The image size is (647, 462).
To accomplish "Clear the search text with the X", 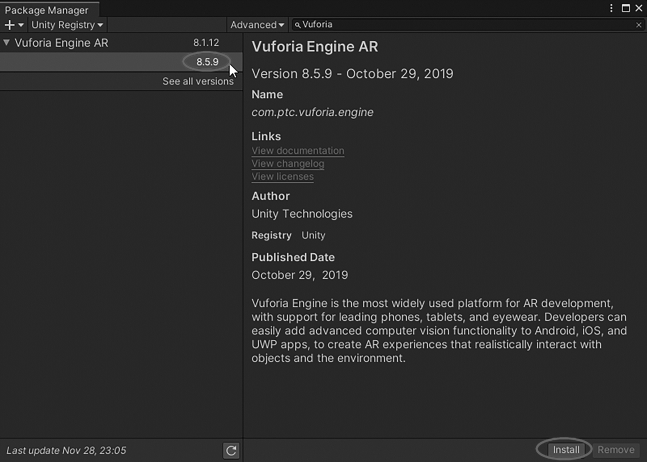I will pos(639,25).
